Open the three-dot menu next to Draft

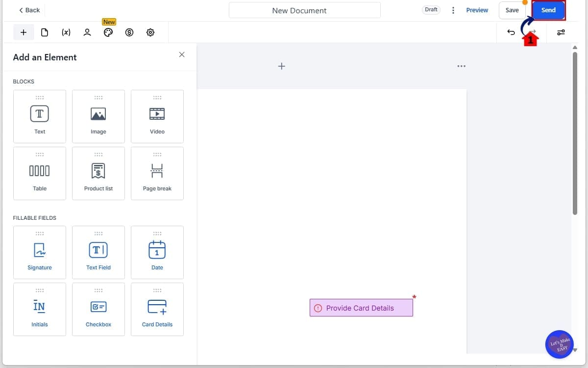pyautogui.click(x=453, y=10)
